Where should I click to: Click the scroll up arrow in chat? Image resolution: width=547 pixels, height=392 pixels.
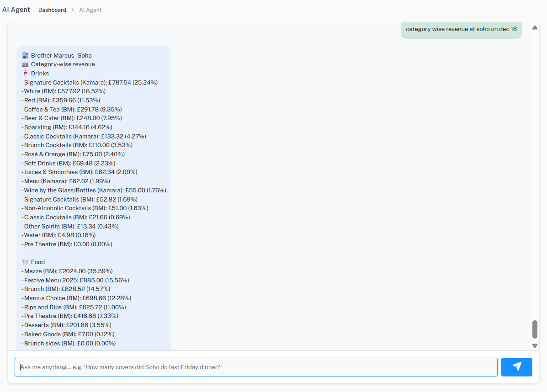click(x=535, y=27)
